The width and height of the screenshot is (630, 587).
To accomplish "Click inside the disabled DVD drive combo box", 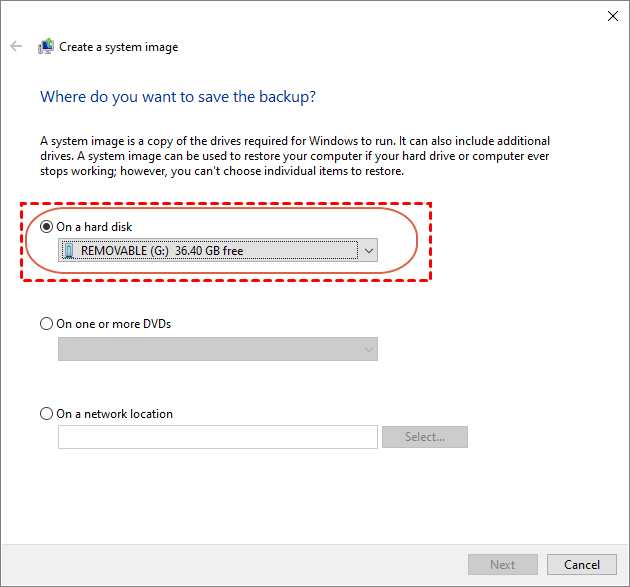I will (x=208, y=349).
